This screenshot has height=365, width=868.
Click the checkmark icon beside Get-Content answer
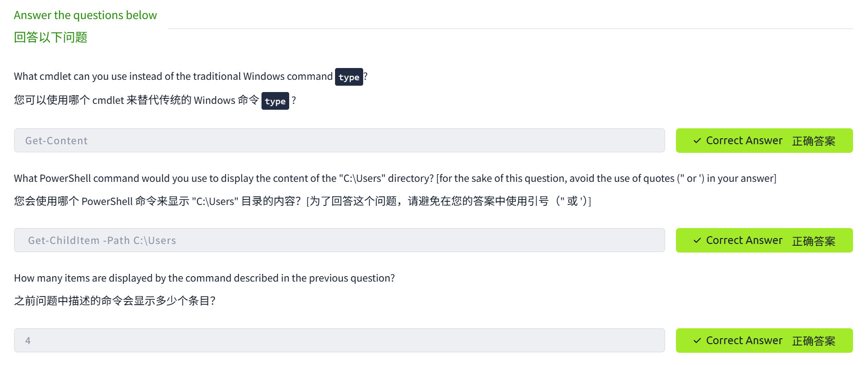[x=697, y=141]
